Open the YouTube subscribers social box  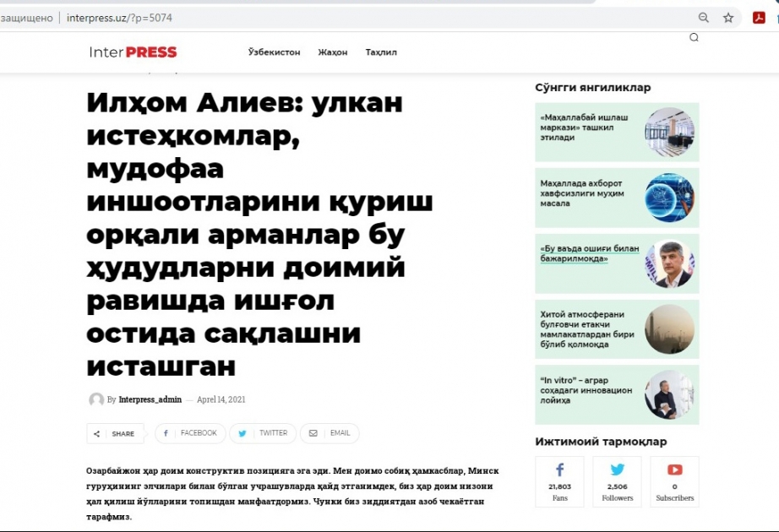tap(675, 482)
